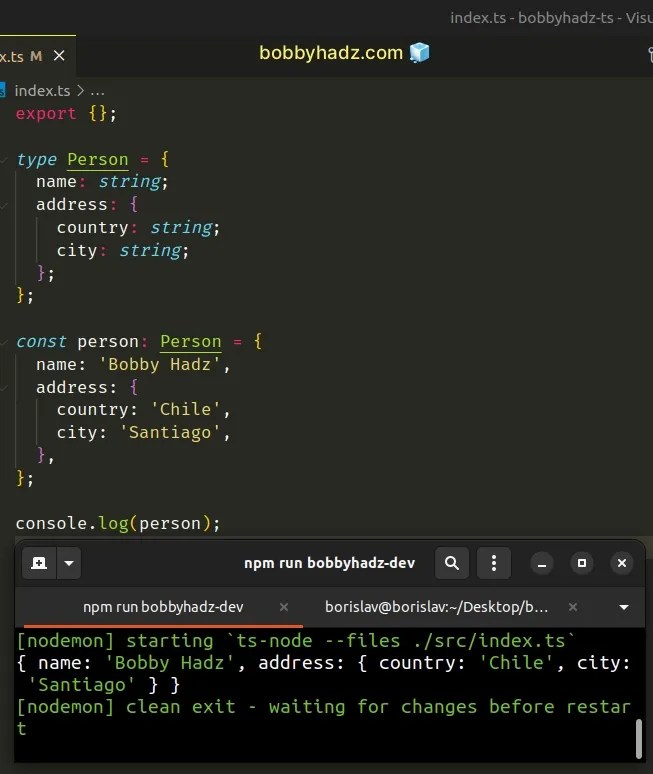Switch to npm run bobbyhadz-dev terminal tab

pyautogui.click(x=163, y=607)
